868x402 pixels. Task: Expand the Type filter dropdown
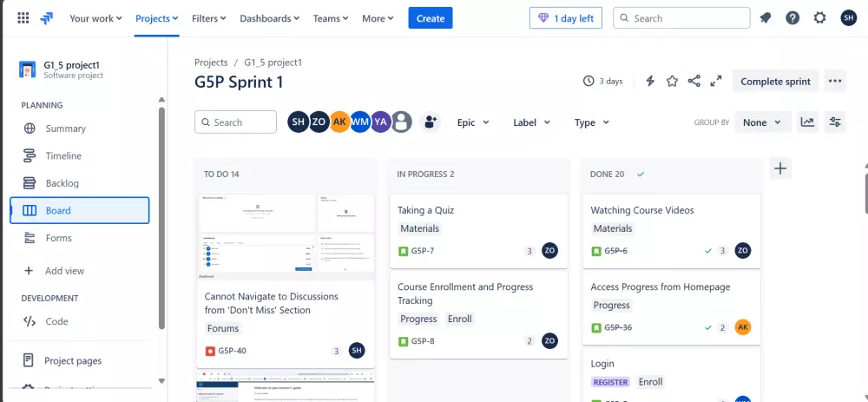[x=592, y=122]
